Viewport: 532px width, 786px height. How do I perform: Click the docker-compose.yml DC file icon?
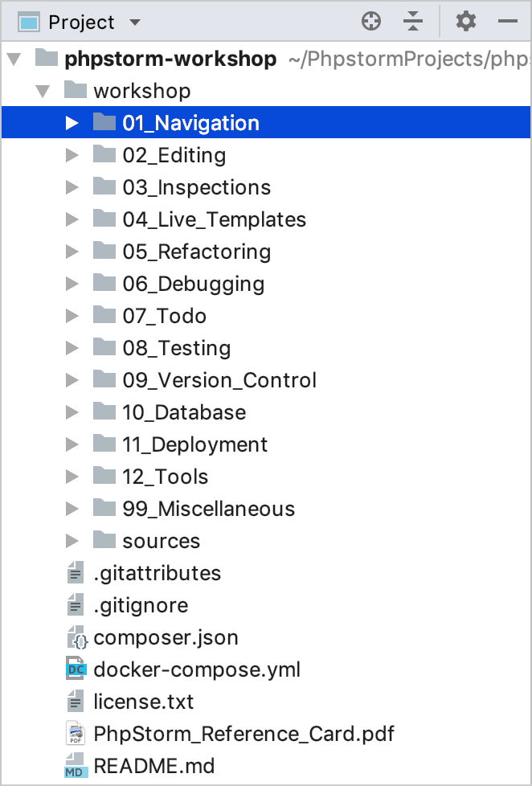pos(76,669)
